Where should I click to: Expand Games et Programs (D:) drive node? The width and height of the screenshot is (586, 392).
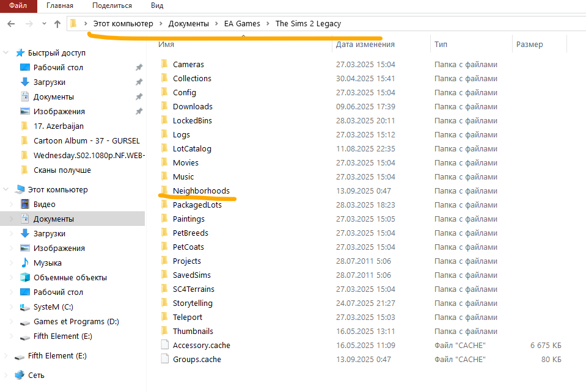(x=12, y=321)
